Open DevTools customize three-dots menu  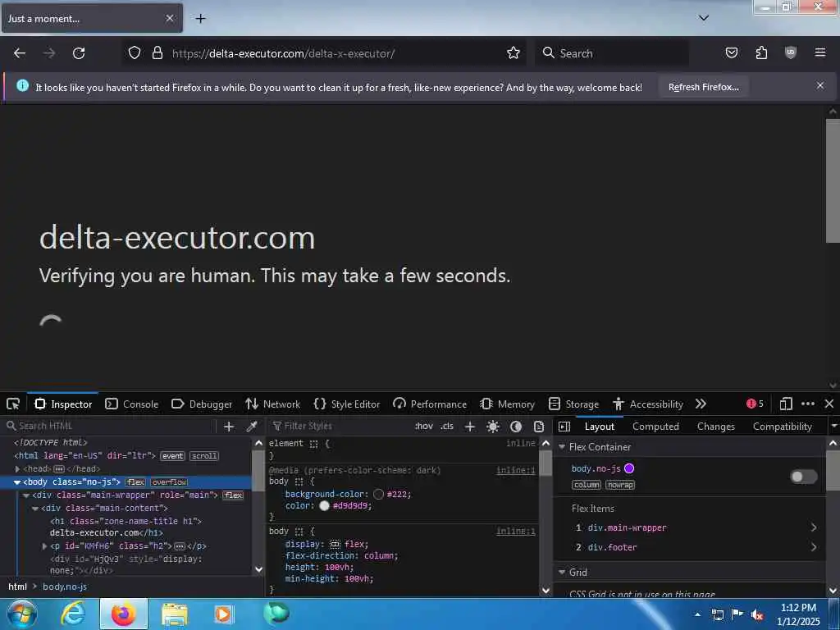pyautogui.click(x=808, y=404)
